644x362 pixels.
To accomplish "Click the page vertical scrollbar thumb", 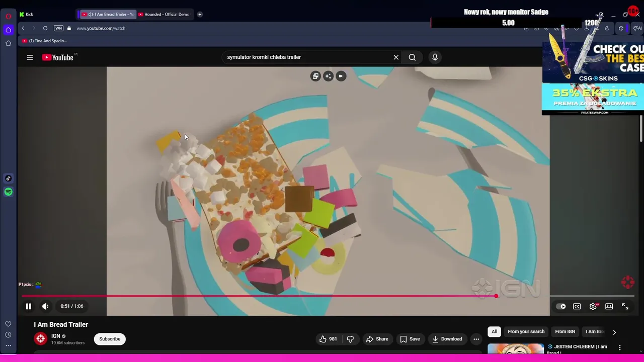I will tap(640, 129).
